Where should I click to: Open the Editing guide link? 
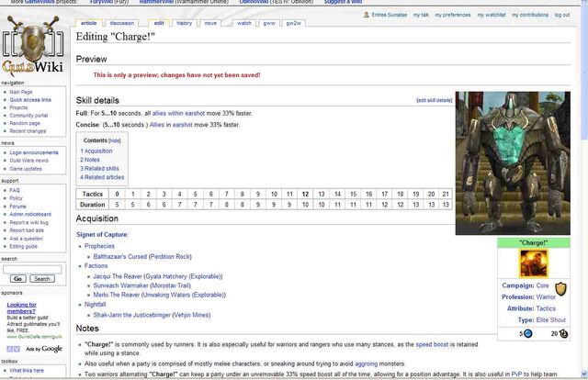[x=24, y=247]
